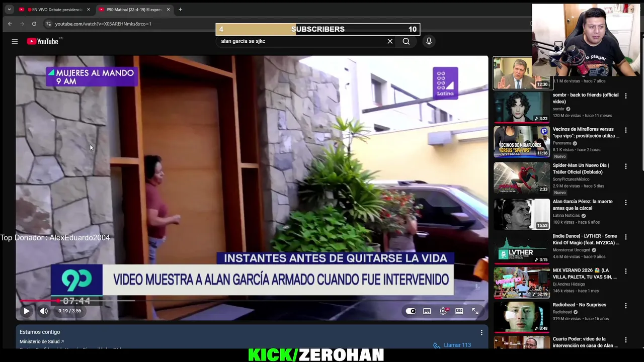Clear the search box with the X
Viewport: 644px width, 362px height.
coord(390,41)
